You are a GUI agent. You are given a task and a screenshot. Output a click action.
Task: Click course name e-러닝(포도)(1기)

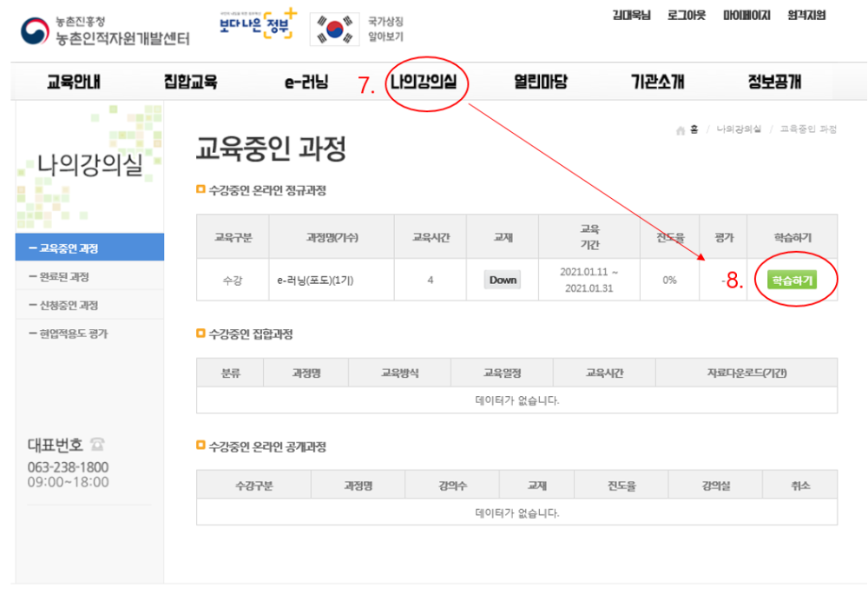316,280
